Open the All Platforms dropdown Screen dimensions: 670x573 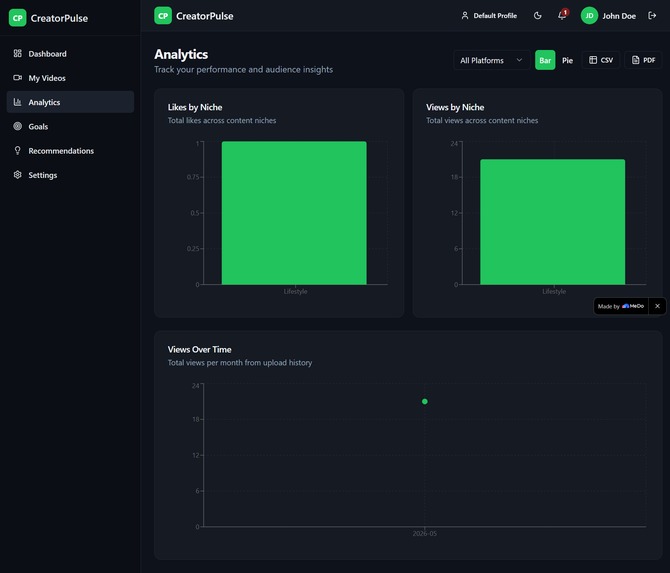coord(491,60)
